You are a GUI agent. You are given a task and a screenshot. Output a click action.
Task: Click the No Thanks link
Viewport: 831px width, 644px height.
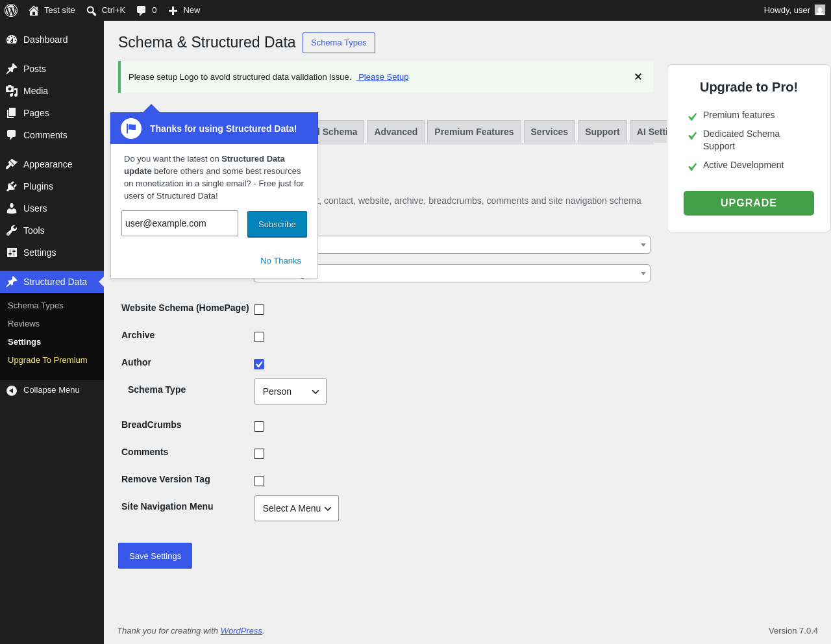(x=280, y=261)
